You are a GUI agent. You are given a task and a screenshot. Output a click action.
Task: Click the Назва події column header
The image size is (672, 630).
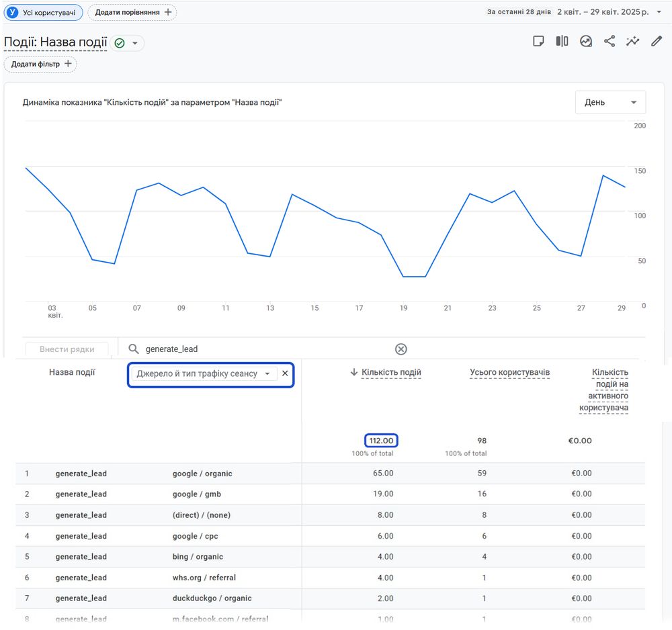[x=72, y=372]
